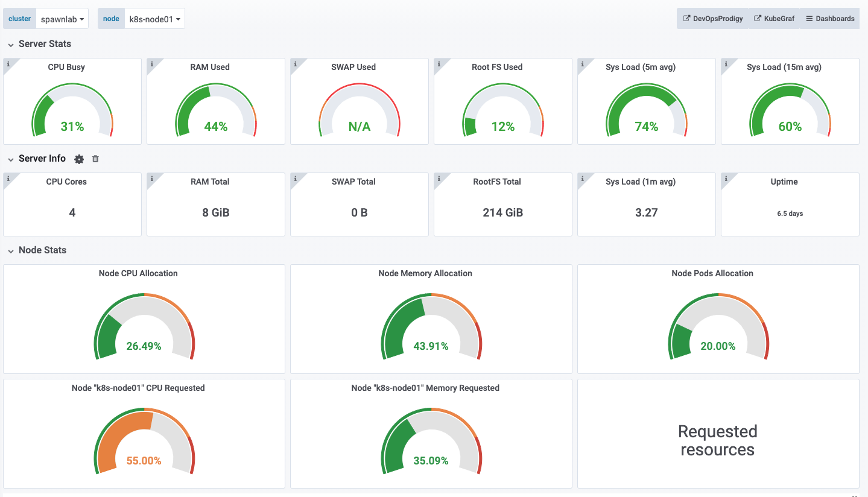The image size is (868, 497).
Task: Show info corner on Root FS Used panel
Action: click(439, 63)
